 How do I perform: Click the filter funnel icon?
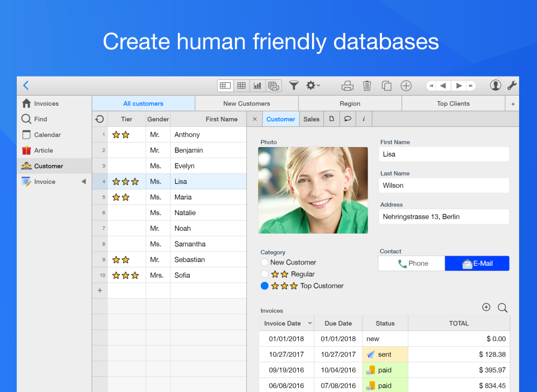[294, 86]
